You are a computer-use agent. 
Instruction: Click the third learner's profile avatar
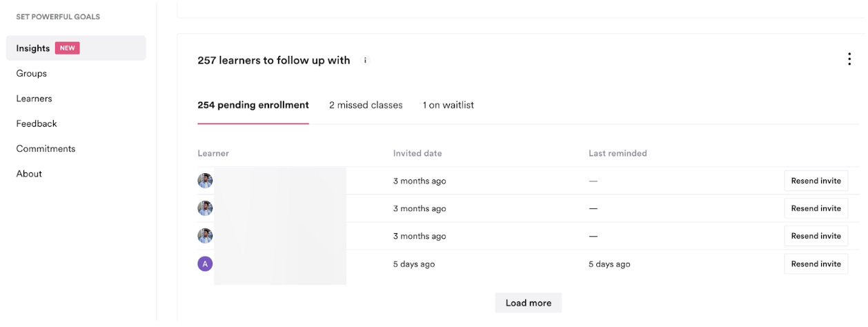tap(205, 236)
